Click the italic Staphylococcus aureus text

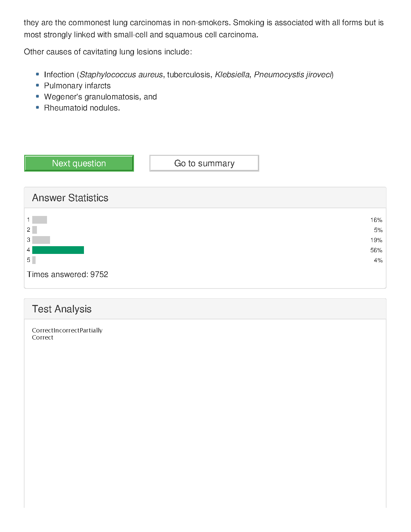coord(121,75)
